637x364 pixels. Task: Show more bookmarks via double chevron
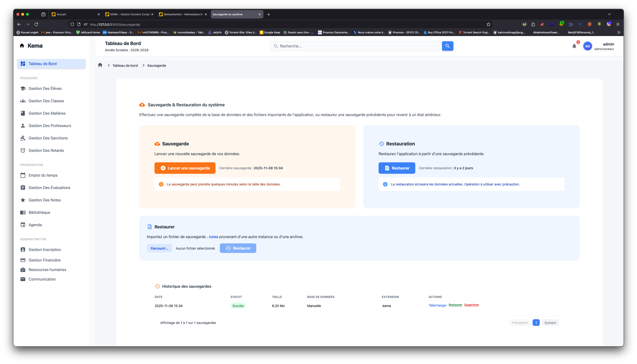[x=619, y=33]
